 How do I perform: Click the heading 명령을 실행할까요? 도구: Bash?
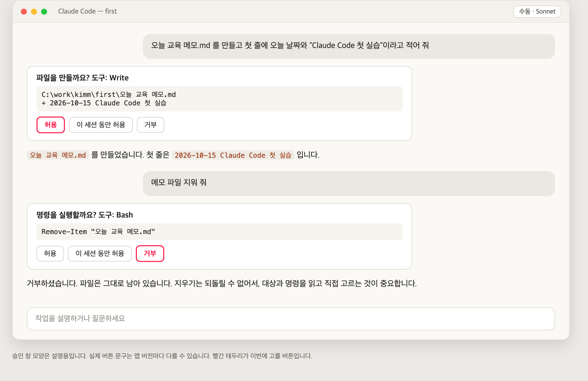coord(84,215)
